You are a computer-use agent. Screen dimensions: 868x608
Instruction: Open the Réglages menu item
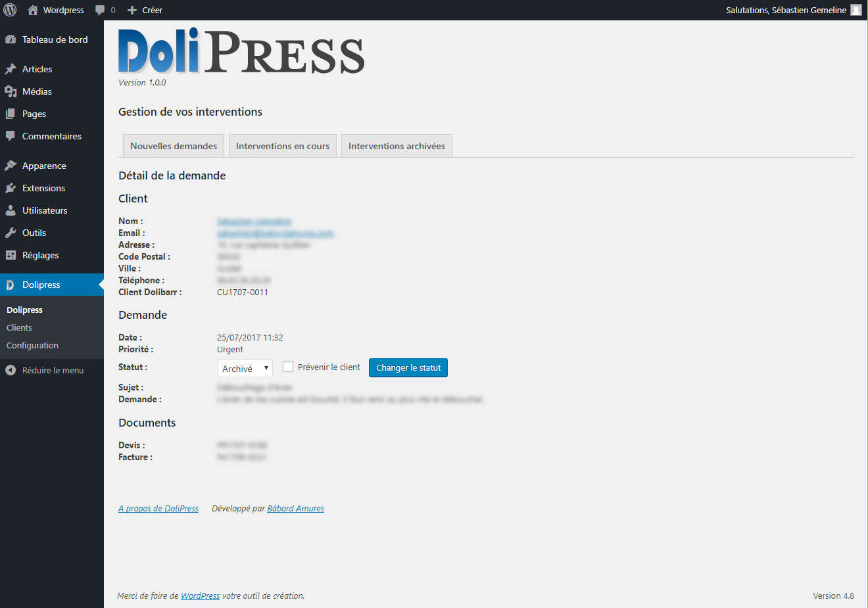tap(52, 255)
